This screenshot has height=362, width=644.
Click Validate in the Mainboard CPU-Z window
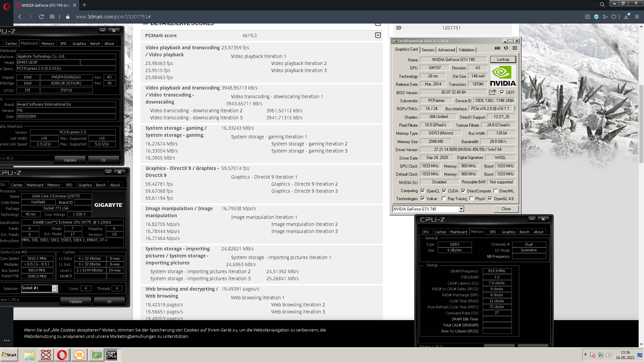(x=70, y=160)
